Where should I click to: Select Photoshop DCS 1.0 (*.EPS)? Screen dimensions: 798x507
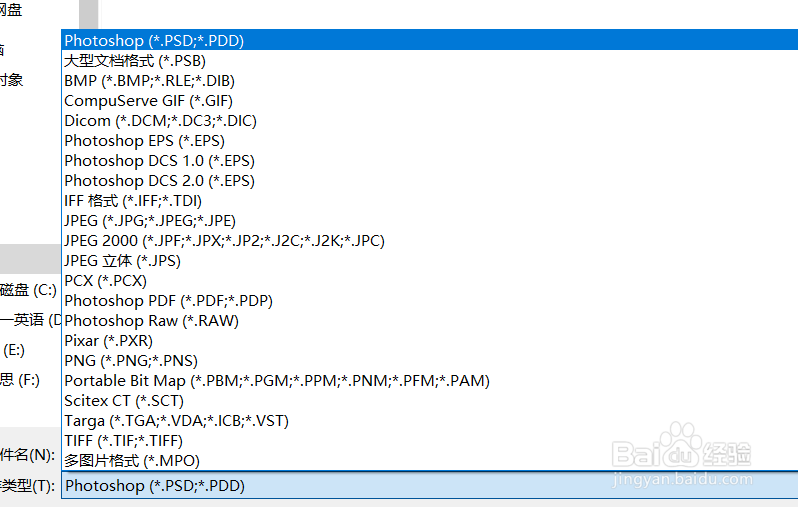(x=430, y=160)
